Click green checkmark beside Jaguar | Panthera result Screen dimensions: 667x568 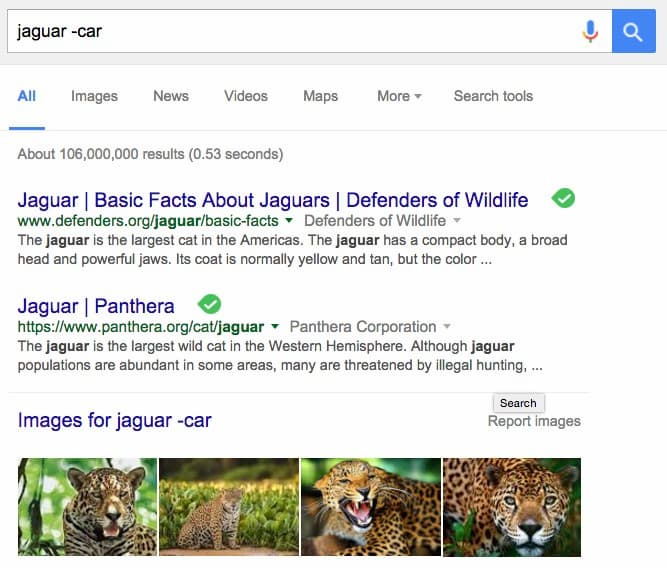coord(209,304)
